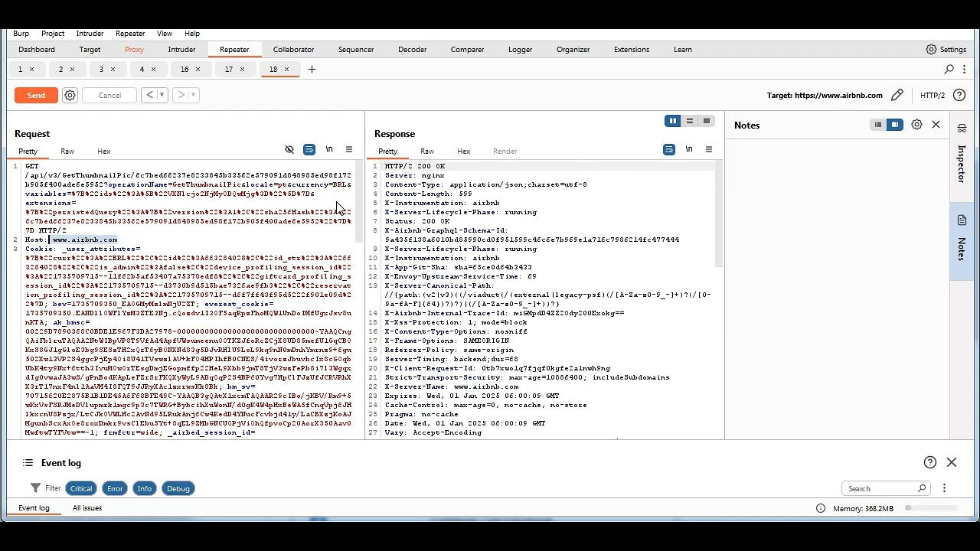Toggle the Debug filter chip
The width and height of the screenshot is (980, 551).
(178, 488)
